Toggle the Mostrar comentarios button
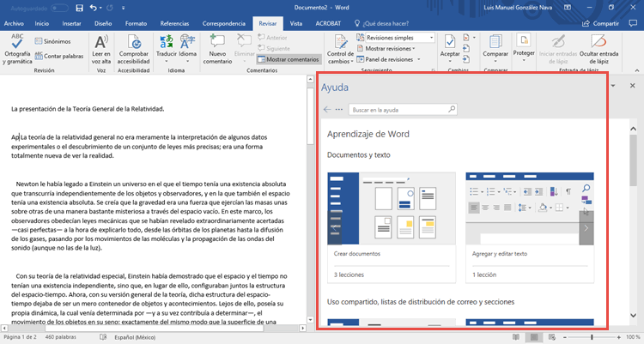Image resolution: width=644 pixels, height=344 pixels. pos(288,60)
